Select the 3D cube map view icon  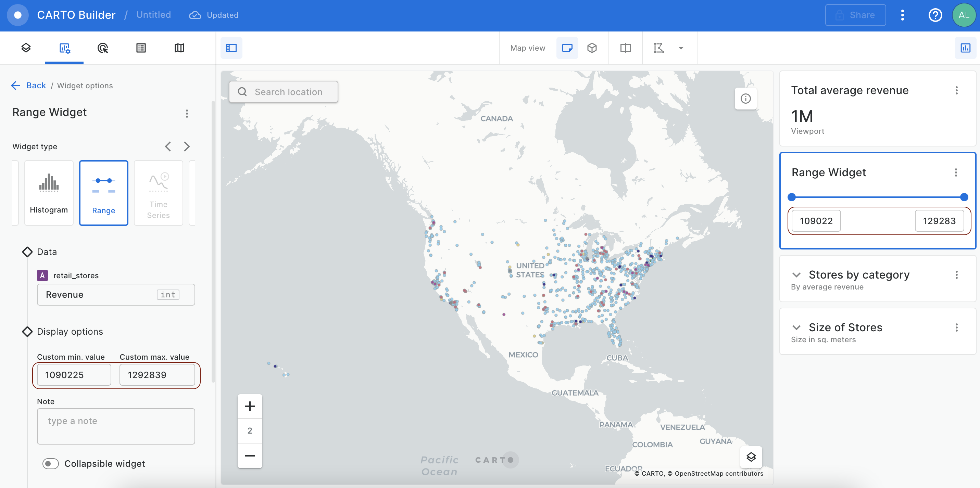(x=592, y=48)
